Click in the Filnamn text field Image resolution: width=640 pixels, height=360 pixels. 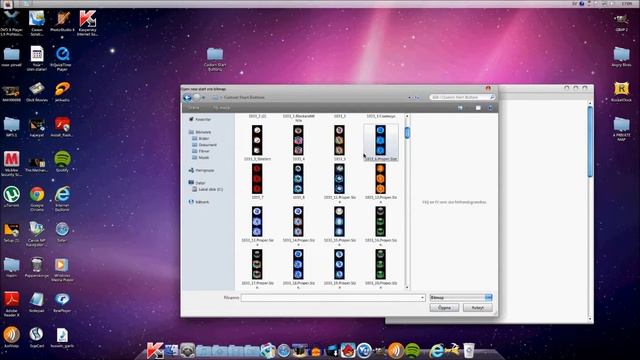(330, 298)
